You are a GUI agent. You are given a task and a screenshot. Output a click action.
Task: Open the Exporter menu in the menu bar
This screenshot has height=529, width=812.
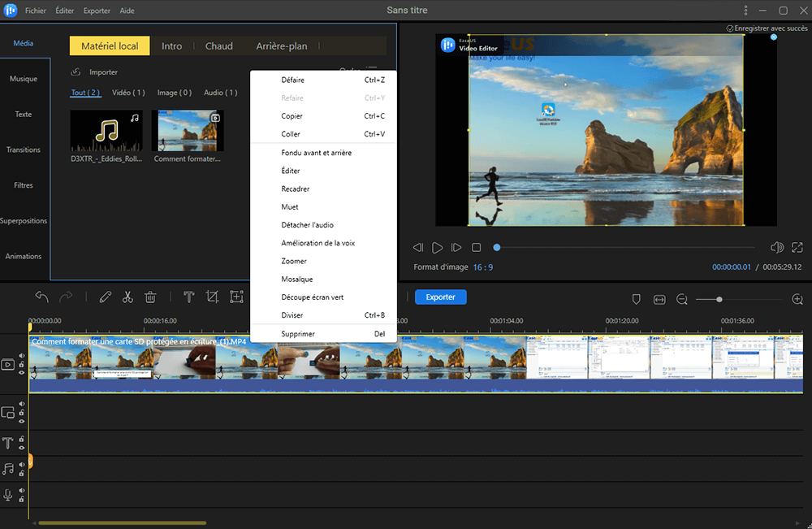point(97,11)
